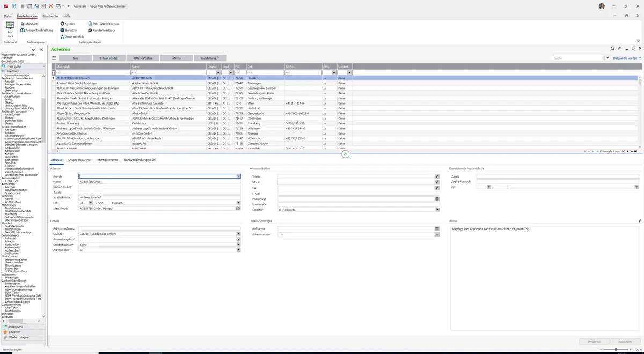This screenshot has width=644, height=354.
Task: Close the navigation side panel
Action: 42,50
